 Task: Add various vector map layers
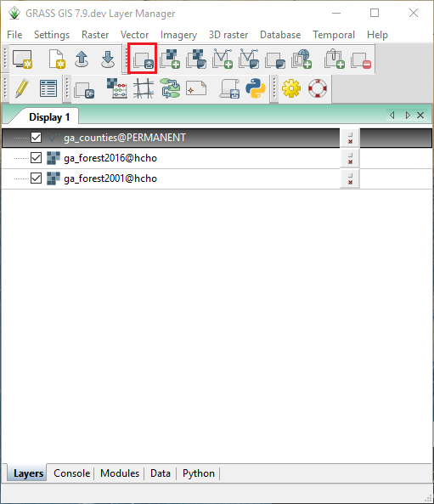pos(249,59)
